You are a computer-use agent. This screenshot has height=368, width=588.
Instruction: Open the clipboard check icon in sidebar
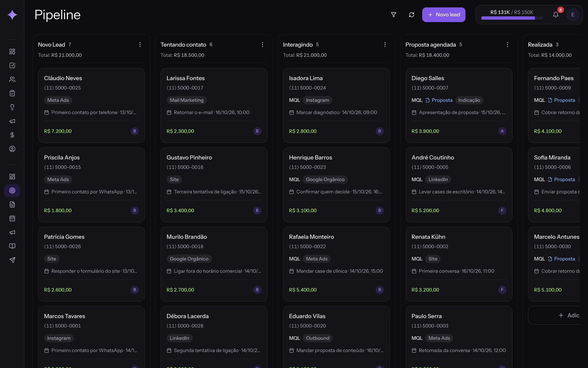[12, 93]
